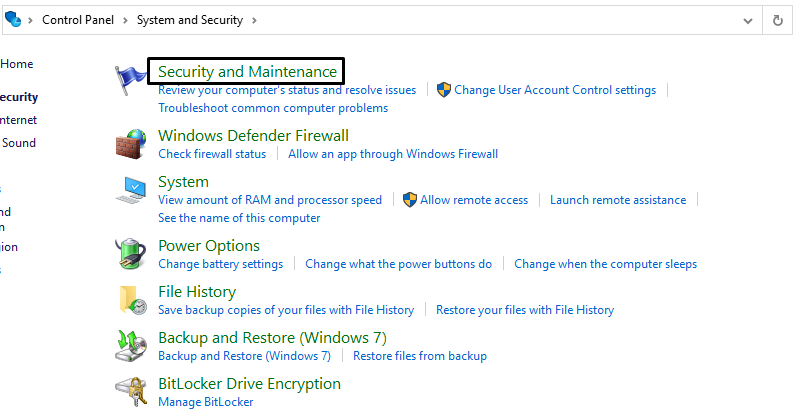Open Change battery settings link
This screenshot has height=412, width=801.
220,264
